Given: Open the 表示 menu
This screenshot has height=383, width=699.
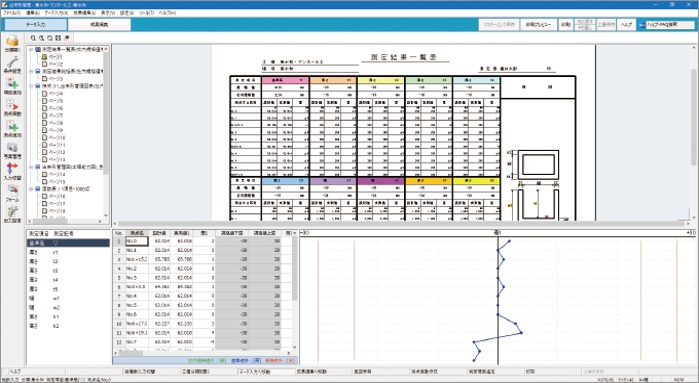Looking at the screenshot, I should point(108,13).
